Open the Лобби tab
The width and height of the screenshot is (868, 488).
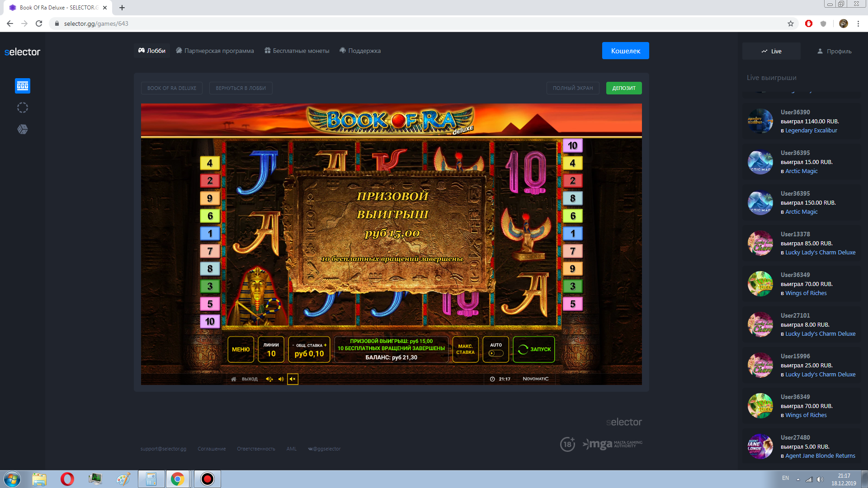tap(152, 51)
